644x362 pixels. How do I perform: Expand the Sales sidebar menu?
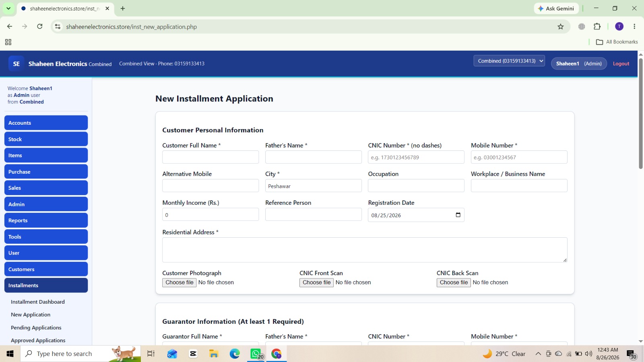(x=46, y=188)
